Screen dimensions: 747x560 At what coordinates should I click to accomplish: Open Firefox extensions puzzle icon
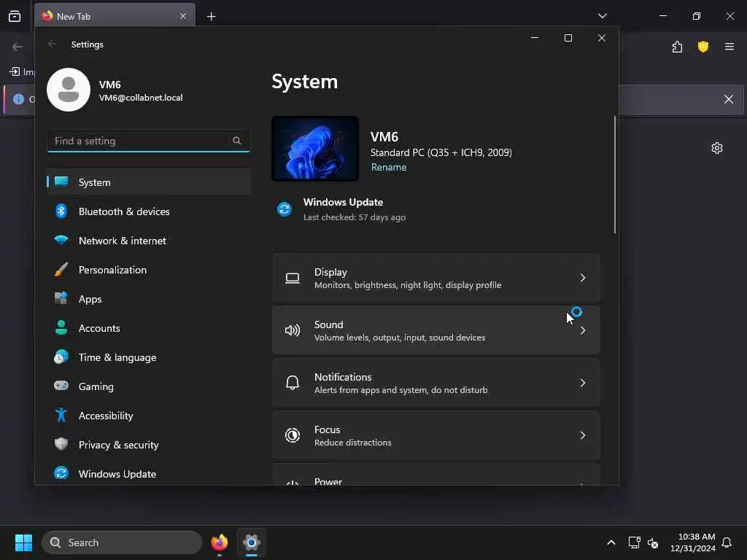[x=677, y=47]
